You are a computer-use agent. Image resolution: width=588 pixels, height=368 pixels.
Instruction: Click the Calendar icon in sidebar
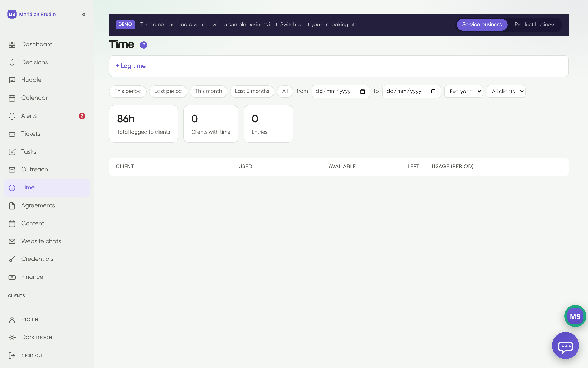(12, 98)
